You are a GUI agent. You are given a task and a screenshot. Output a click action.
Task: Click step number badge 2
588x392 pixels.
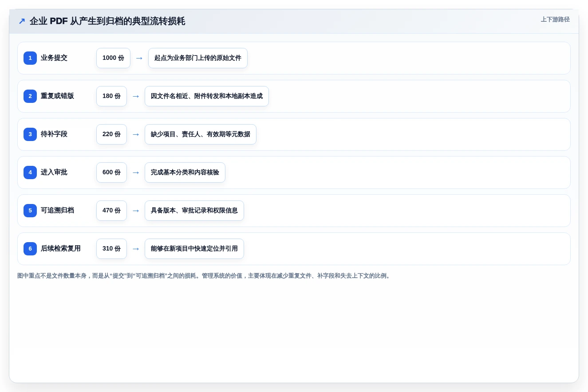pos(30,96)
